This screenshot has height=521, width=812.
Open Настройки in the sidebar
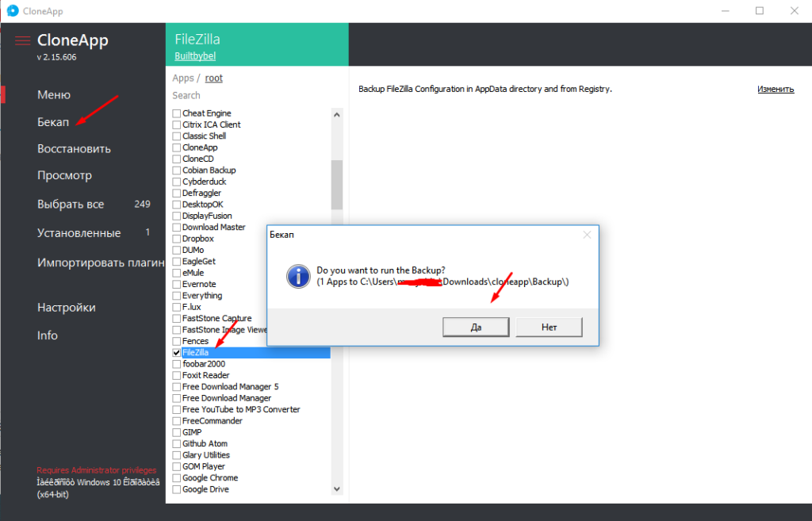66,308
